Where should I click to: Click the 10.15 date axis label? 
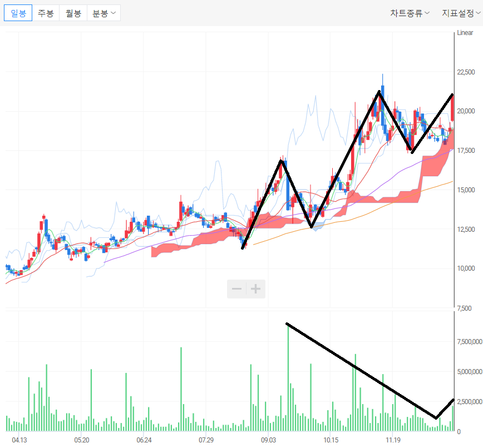(x=331, y=440)
